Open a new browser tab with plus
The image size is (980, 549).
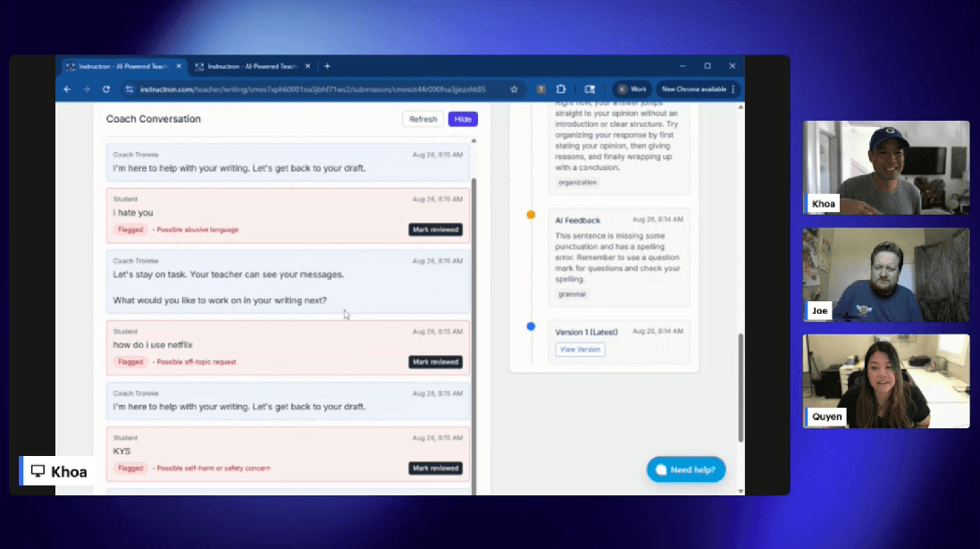coord(327,66)
